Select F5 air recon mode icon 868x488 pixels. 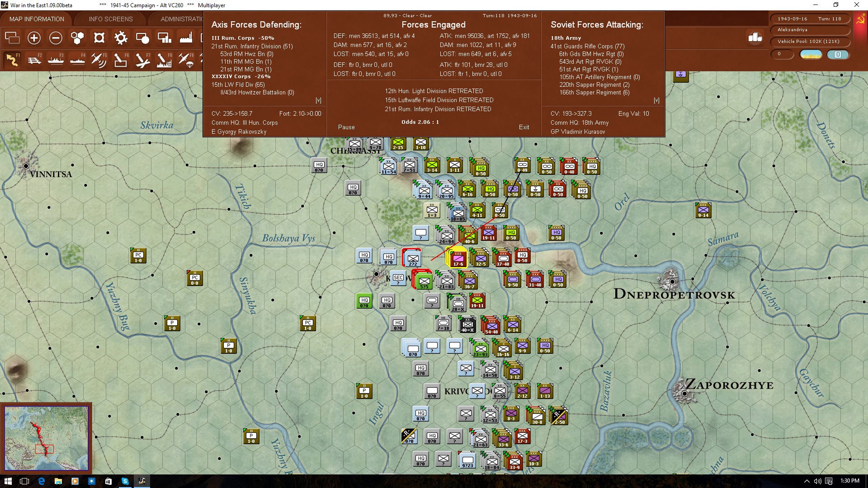[99, 60]
